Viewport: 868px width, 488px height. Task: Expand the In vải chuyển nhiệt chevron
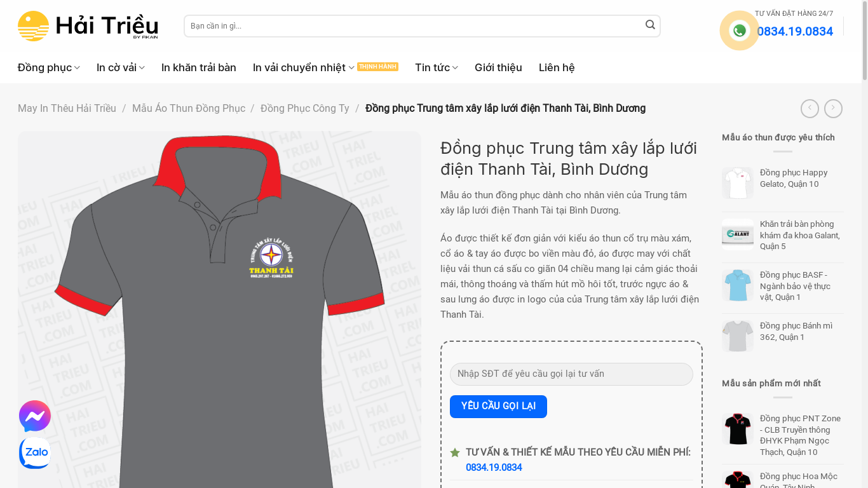point(351,68)
